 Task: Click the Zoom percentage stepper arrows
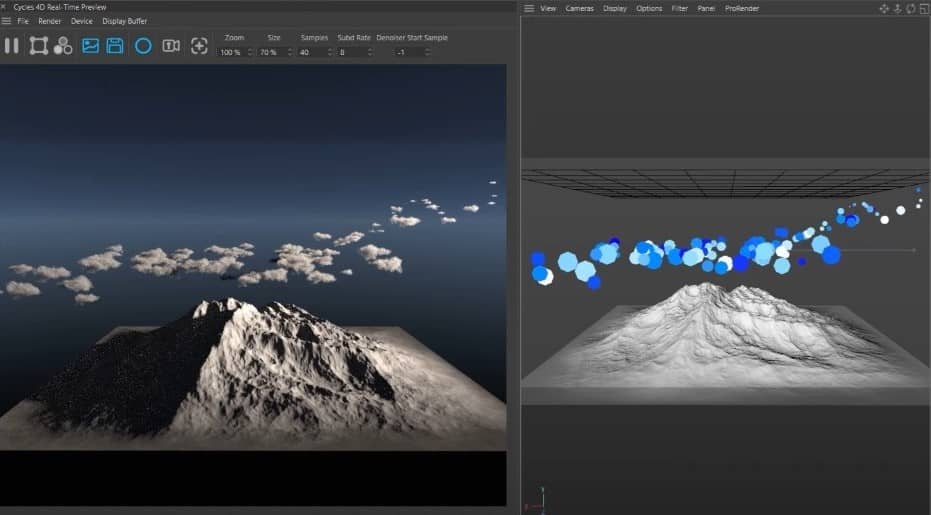tap(249, 52)
